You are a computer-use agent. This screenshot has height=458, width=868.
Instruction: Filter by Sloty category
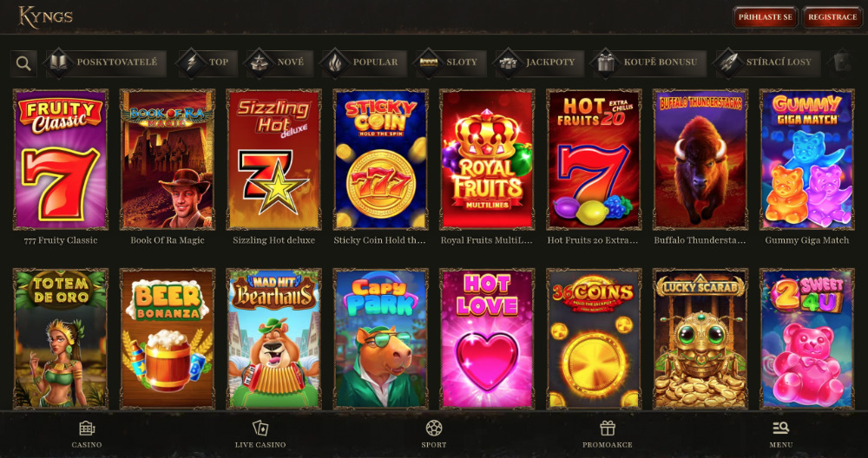[451, 62]
